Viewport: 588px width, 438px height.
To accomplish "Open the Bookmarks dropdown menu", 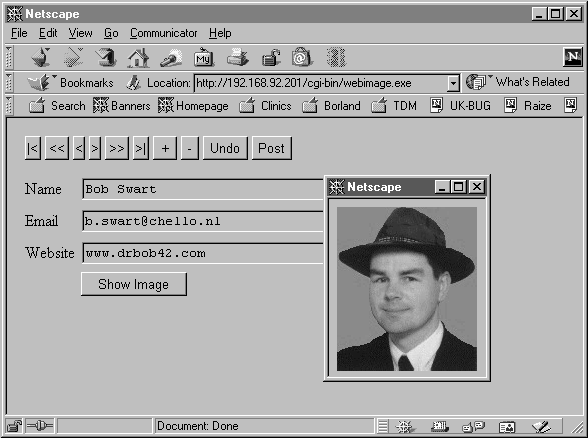I will click(70, 82).
